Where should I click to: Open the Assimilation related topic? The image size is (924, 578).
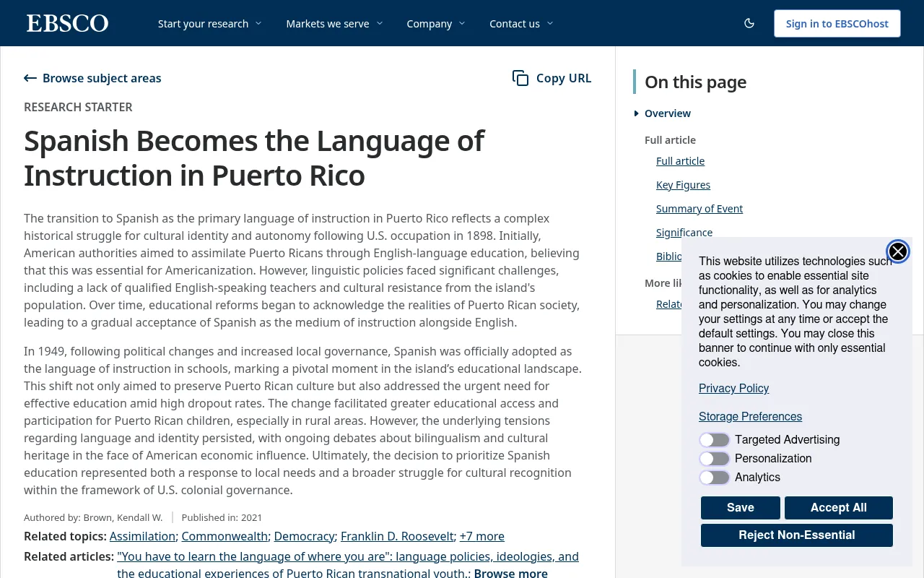(x=142, y=536)
